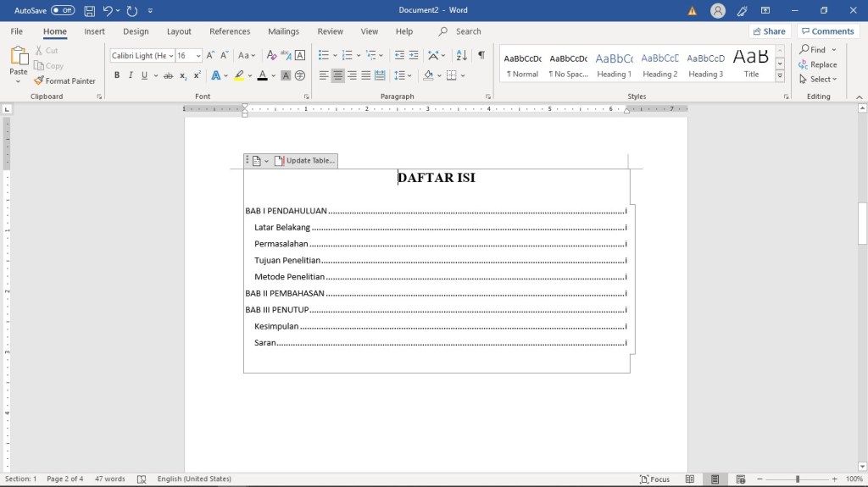Adjust the zoom slider in status bar
This screenshot has height=487, width=868.
pos(797,479)
